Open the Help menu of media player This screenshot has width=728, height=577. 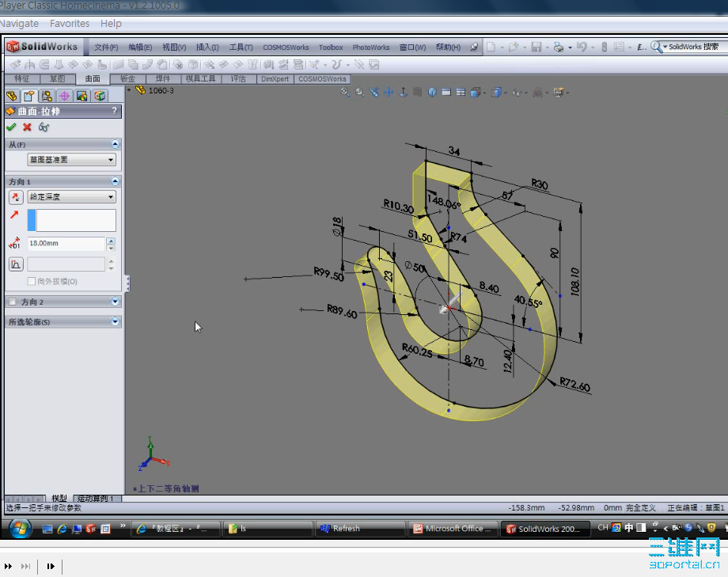click(x=111, y=23)
